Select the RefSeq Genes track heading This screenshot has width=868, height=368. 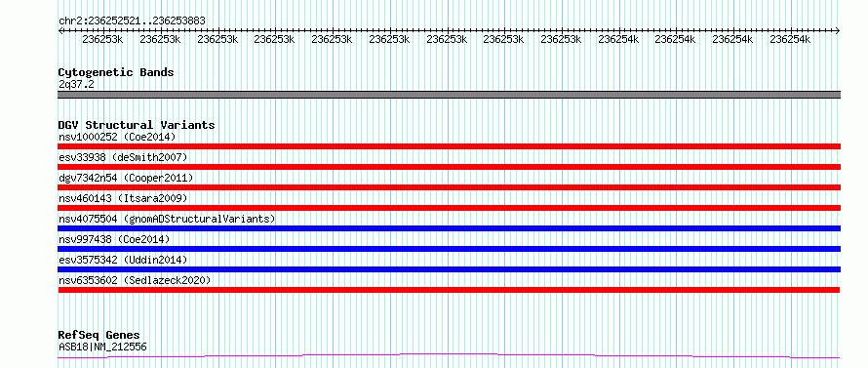pyautogui.click(x=99, y=336)
